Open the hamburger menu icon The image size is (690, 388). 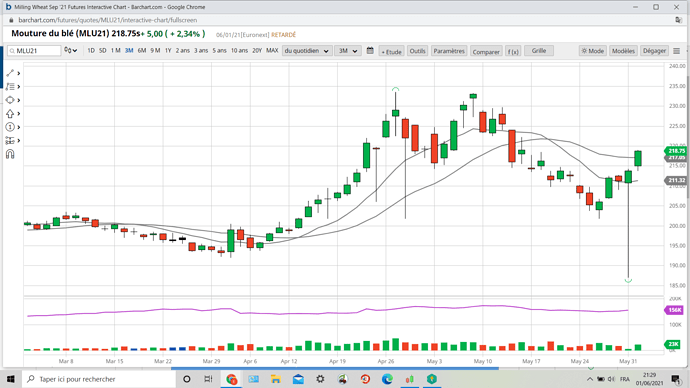677,51
